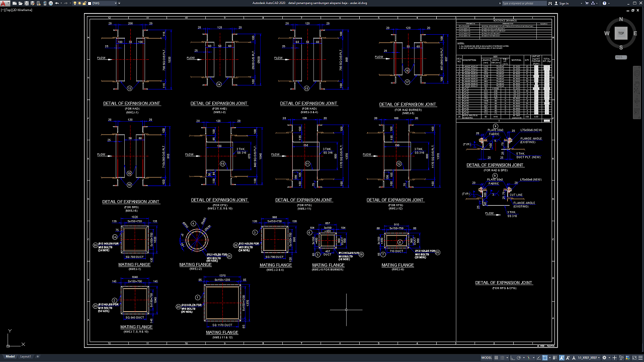644x362 pixels.
Task: Switch to the Layout1 tab
Action: pos(26,356)
